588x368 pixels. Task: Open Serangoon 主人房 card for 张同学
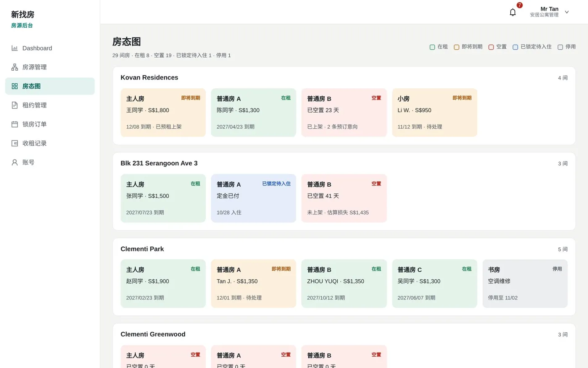[x=163, y=198]
